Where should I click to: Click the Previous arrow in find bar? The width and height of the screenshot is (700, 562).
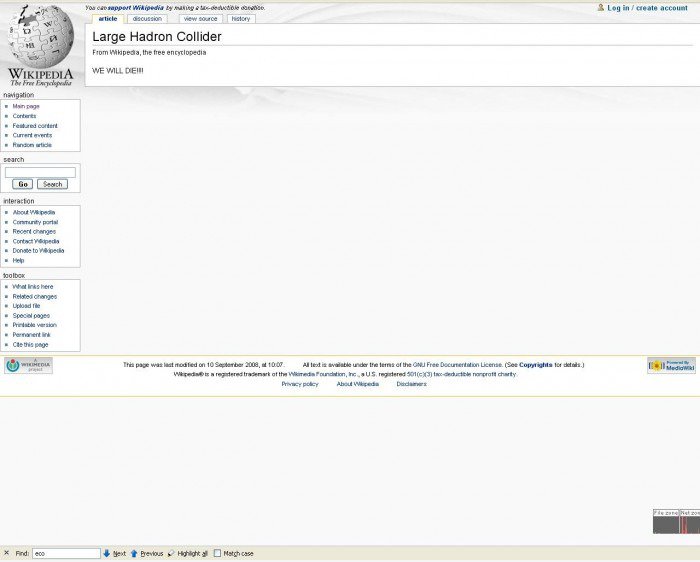pos(134,553)
